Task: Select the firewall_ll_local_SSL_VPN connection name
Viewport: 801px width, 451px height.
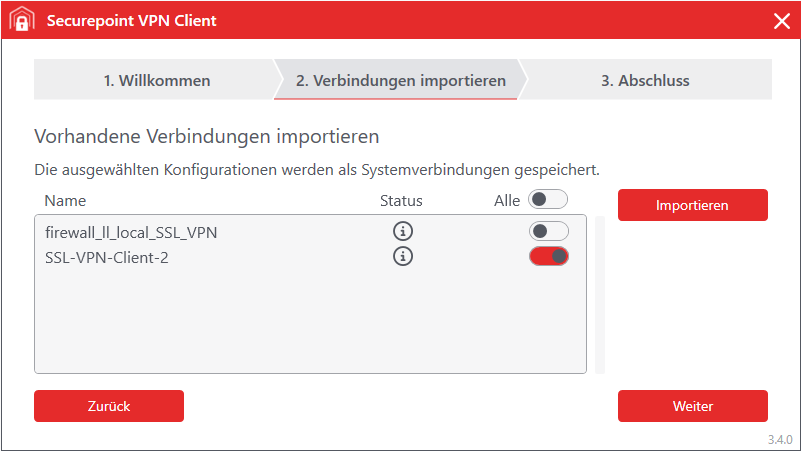Action: 131,232
